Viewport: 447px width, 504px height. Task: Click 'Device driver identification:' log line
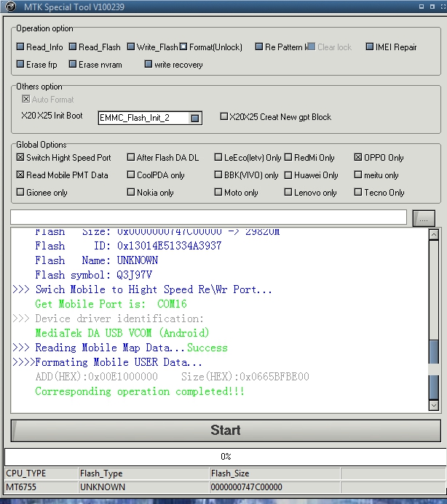[108, 319]
